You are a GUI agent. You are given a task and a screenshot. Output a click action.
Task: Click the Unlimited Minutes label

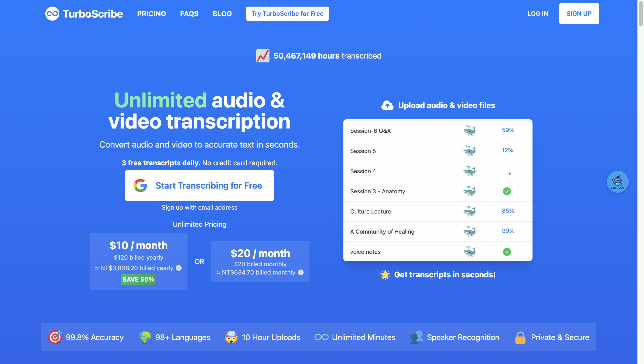click(363, 337)
